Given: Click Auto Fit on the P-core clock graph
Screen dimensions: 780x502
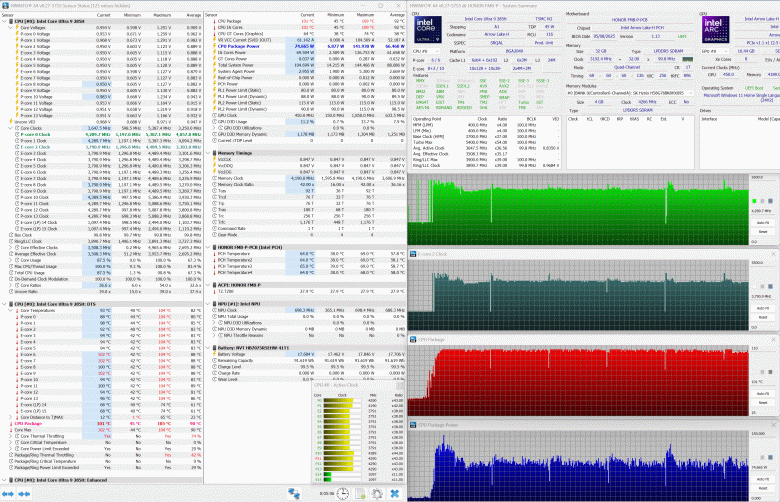Looking at the screenshot, I should click(763, 223).
